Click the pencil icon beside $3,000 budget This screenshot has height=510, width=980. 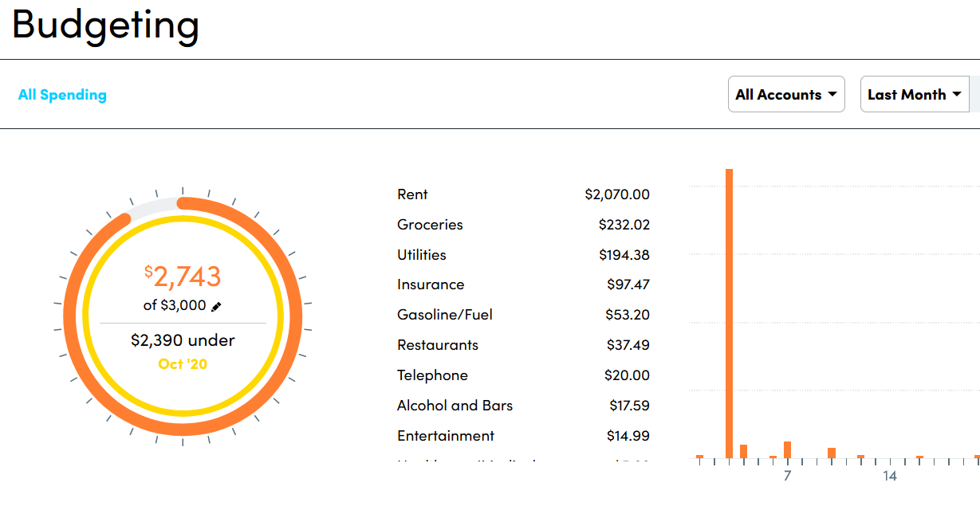click(x=216, y=306)
